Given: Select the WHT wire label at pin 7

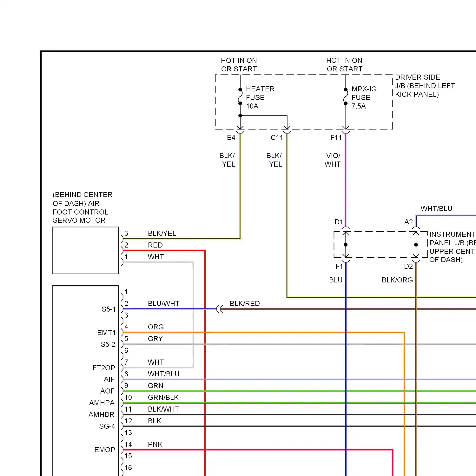Looking at the screenshot, I should (x=156, y=362).
